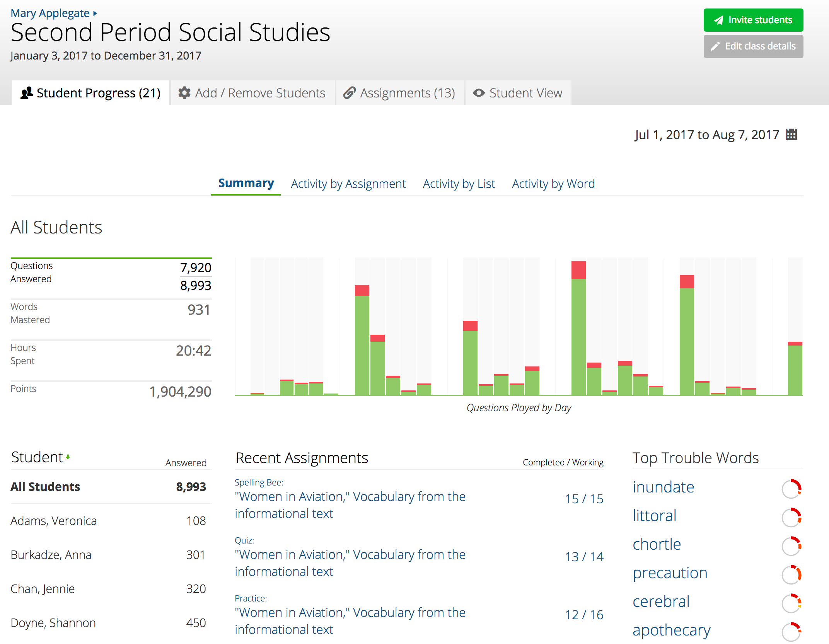Click the calendar icon beside date range

[x=791, y=135]
